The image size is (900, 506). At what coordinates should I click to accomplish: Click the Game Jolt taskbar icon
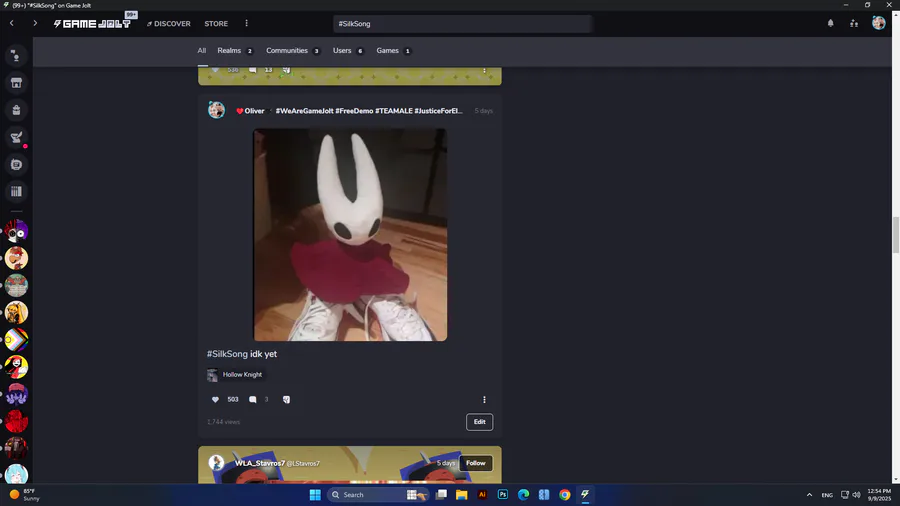(x=585, y=495)
